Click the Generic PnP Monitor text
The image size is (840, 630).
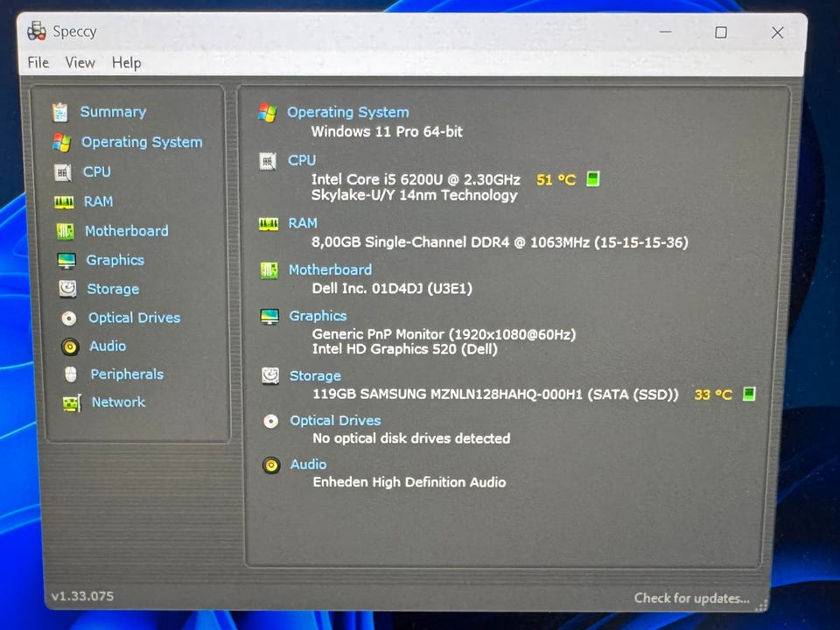(x=444, y=334)
